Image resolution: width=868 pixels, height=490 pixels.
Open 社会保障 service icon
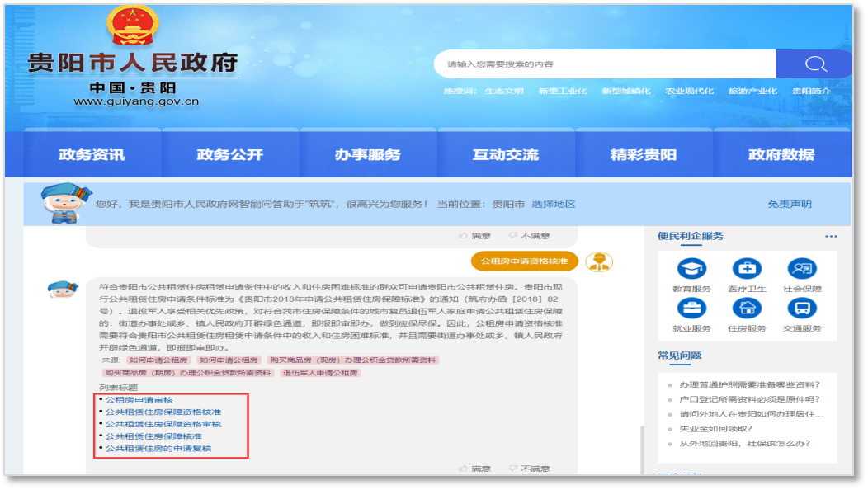click(x=802, y=269)
